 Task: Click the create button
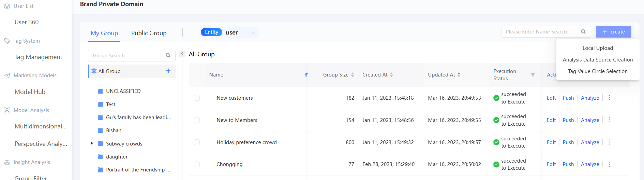[x=613, y=32]
